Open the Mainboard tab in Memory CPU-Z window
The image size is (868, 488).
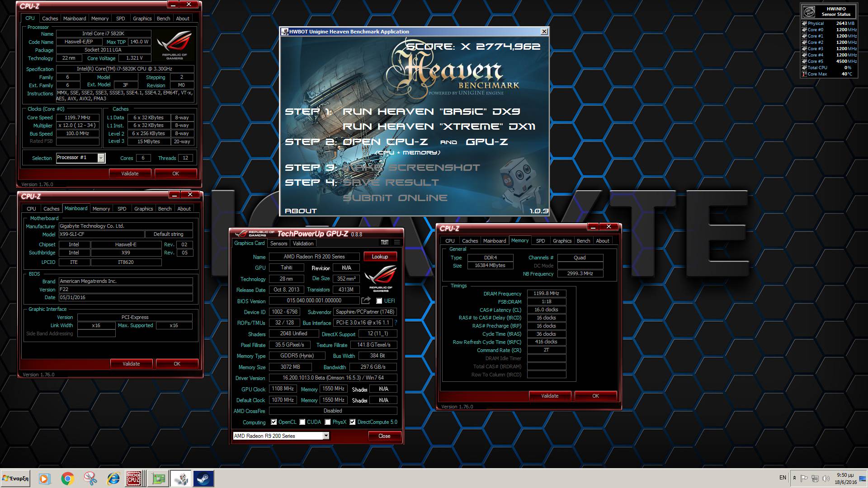(495, 241)
